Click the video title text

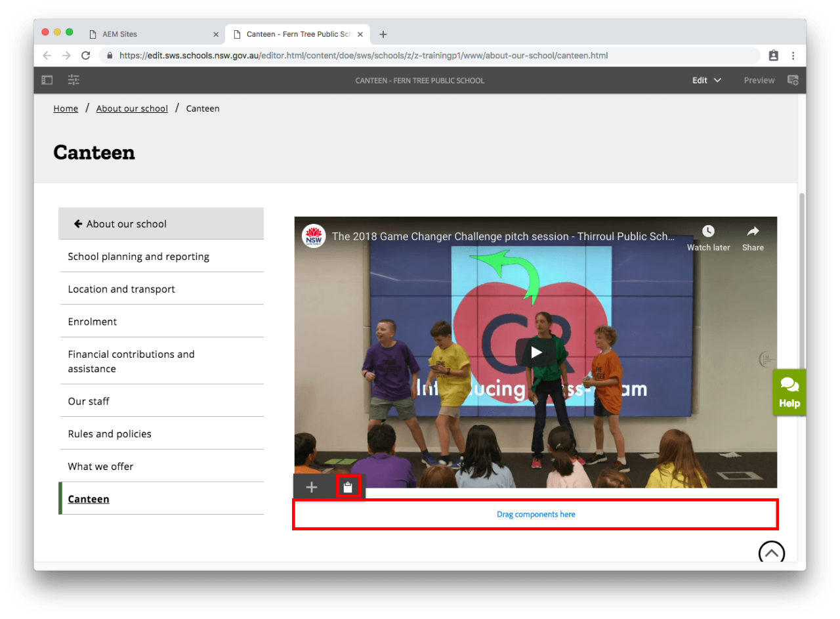(503, 236)
